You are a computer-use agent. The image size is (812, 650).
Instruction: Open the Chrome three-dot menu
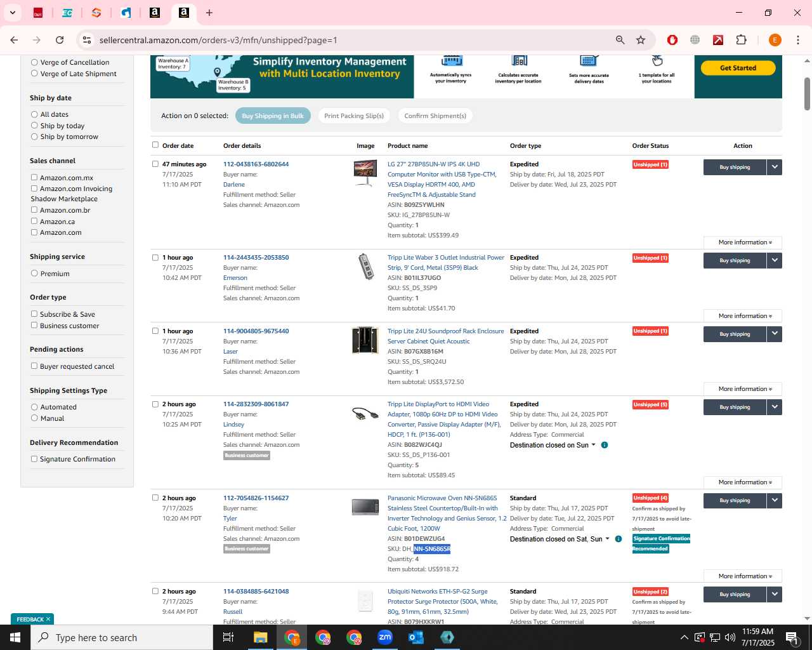797,40
